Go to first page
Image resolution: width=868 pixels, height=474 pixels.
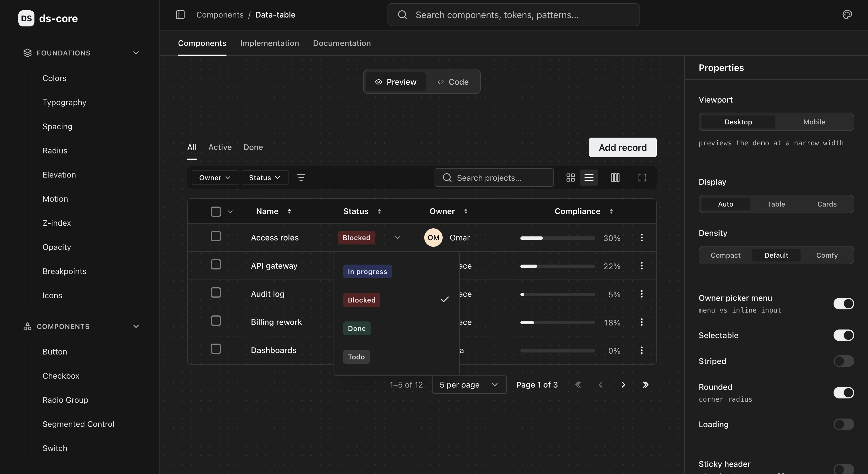(578, 385)
